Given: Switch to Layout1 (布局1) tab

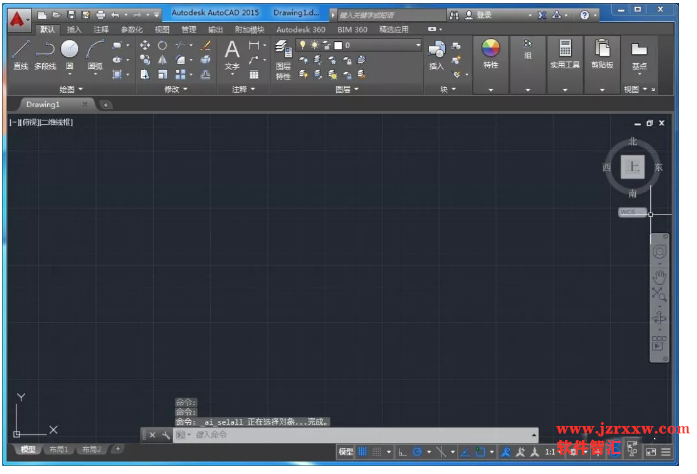Looking at the screenshot, I should tap(59, 450).
